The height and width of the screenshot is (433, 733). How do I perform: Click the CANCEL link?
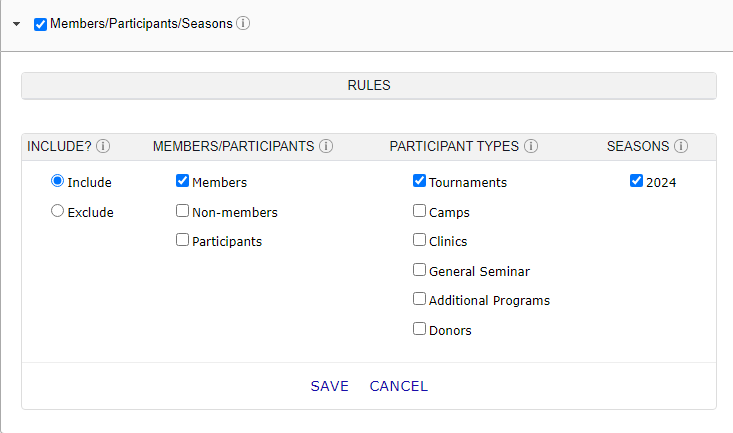click(398, 386)
